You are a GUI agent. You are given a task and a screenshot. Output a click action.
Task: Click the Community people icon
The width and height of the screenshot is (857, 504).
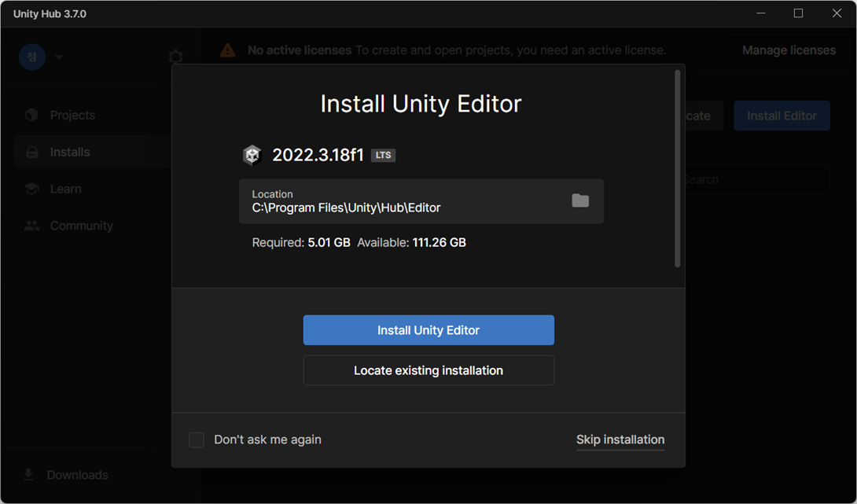31,225
